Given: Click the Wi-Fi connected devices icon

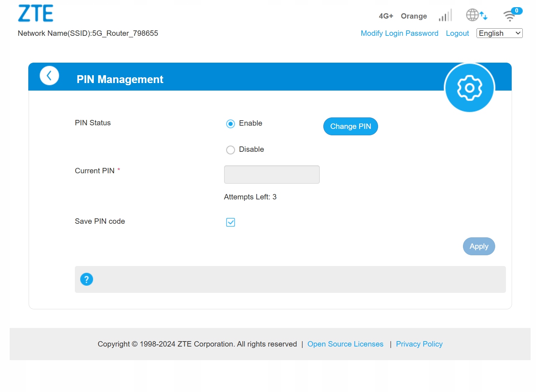Looking at the screenshot, I should [510, 15].
